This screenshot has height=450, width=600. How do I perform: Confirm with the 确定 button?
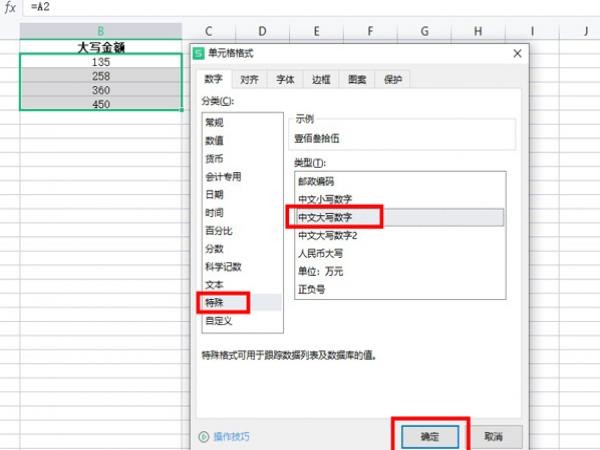pyautogui.click(x=430, y=436)
